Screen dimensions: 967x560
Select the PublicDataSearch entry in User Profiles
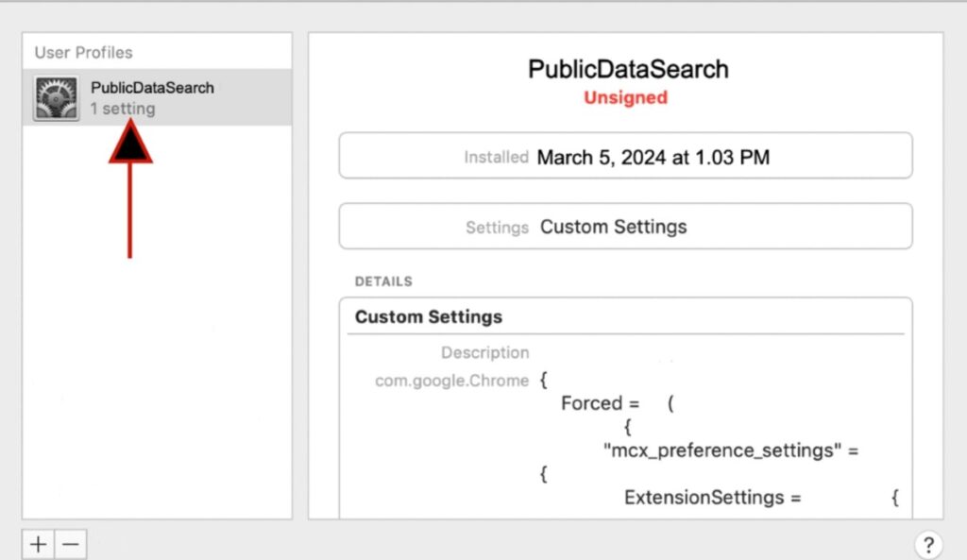pyautogui.click(x=152, y=87)
